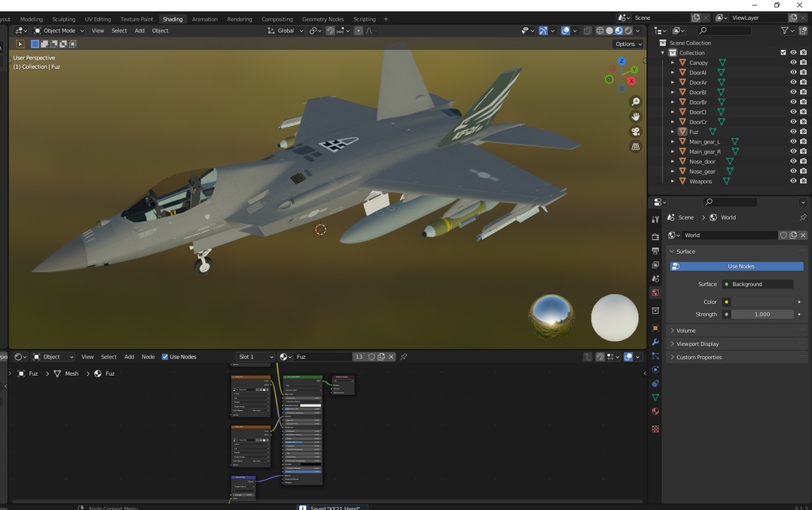Toggle viewport gizmos display
The height and width of the screenshot is (510, 812).
tap(542, 31)
